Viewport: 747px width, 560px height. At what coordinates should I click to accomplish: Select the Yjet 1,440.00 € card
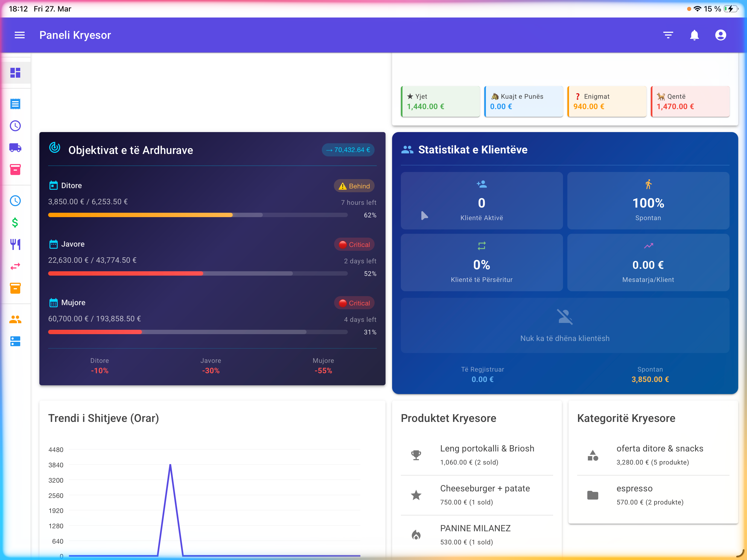(x=440, y=101)
